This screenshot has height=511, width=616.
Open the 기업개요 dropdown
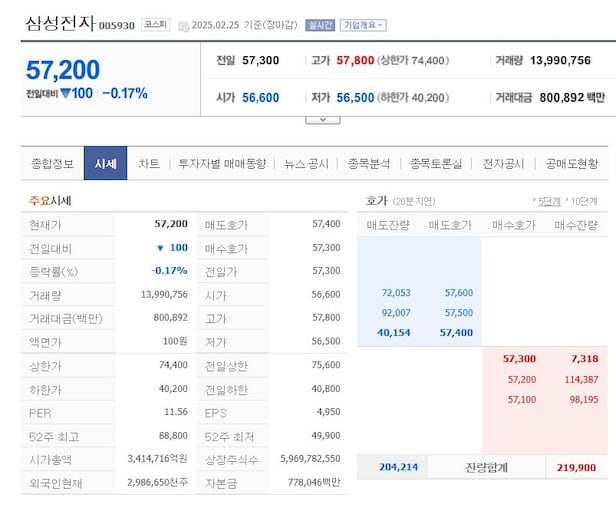(x=363, y=25)
